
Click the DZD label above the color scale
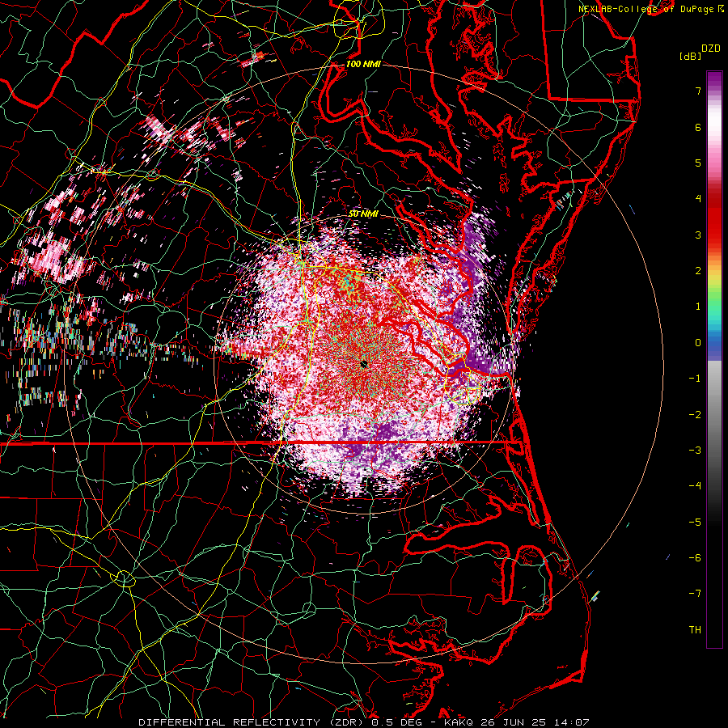[711, 49]
